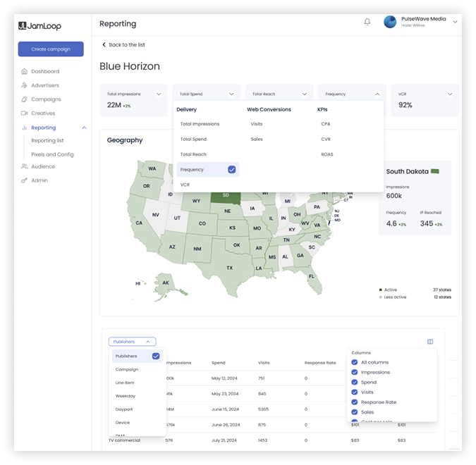Viewport: 476px width, 465px height.
Task: Expand the Total Impressions card dropdown
Action: click(159, 94)
